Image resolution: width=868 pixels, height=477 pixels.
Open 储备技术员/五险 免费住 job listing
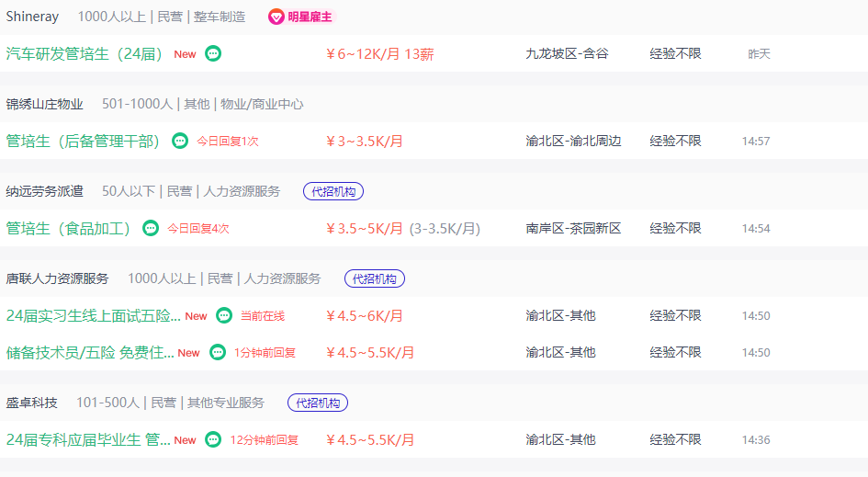pyautogui.click(x=90, y=352)
